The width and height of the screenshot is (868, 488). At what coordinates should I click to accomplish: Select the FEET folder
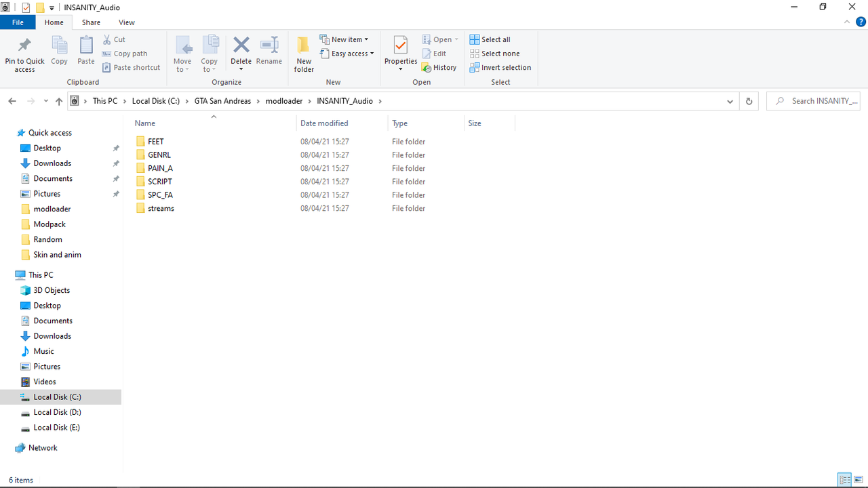[156, 142]
